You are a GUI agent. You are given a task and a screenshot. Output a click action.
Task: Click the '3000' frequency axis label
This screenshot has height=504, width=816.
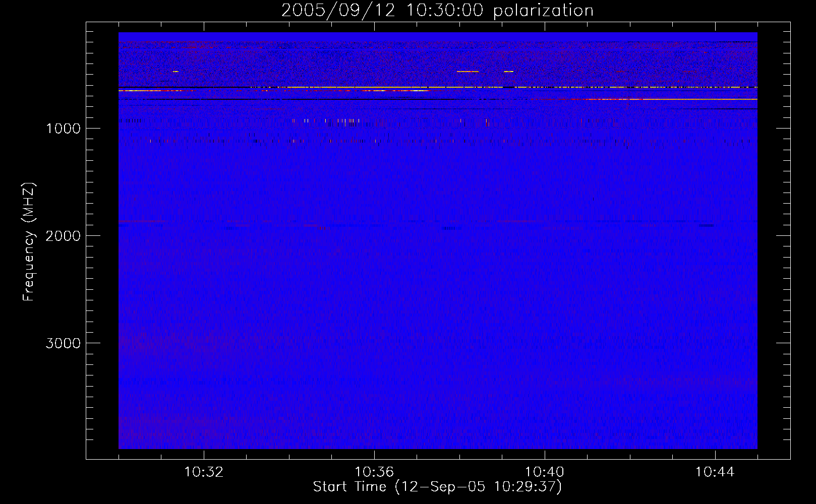pos(63,343)
